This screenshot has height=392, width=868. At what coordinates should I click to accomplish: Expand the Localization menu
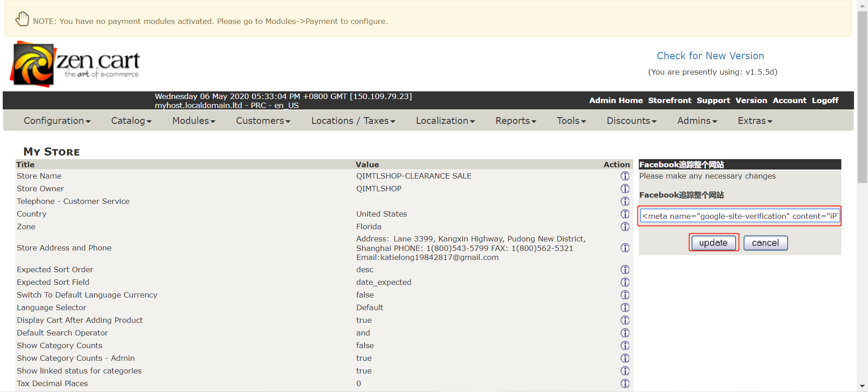(x=445, y=121)
